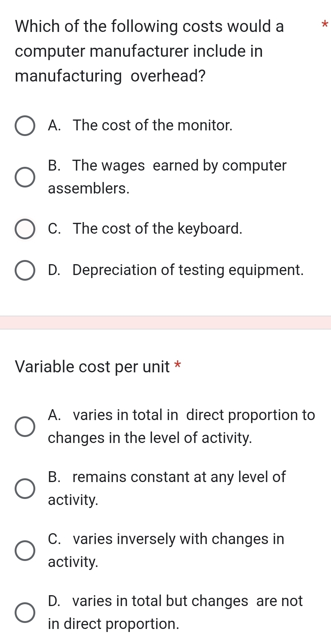
Task: Choose radio for 'remains constant at any level'
Action: point(25,489)
